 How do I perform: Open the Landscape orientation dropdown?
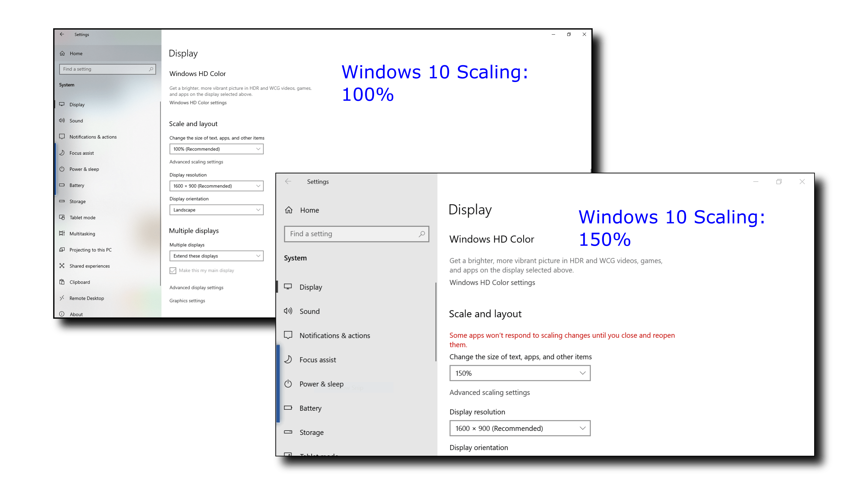click(x=216, y=210)
